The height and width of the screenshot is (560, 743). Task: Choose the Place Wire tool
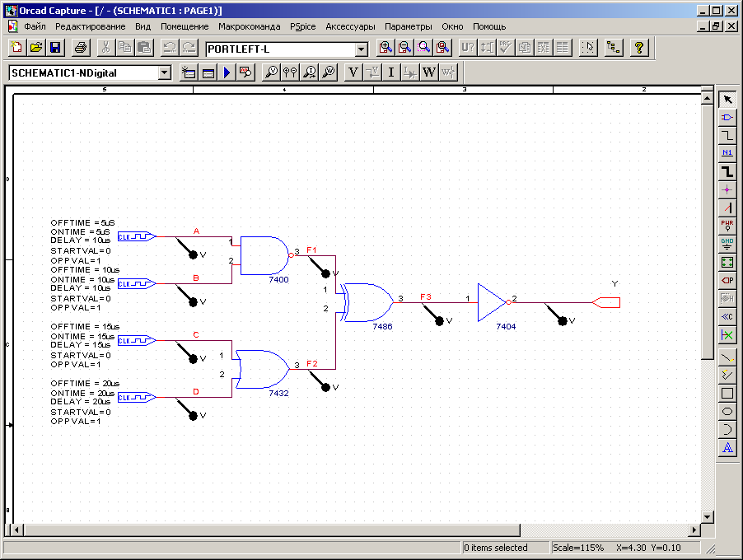click(x=727, y=136)
